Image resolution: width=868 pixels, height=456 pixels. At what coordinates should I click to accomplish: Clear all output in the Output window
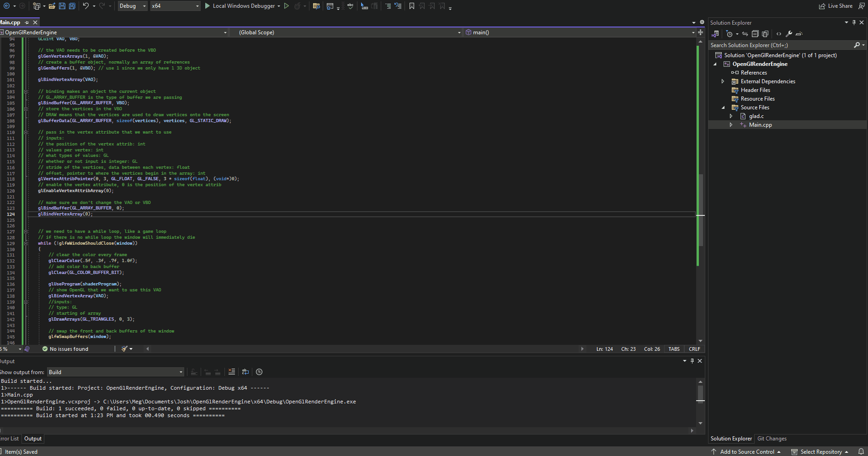[x=231, y=372]
